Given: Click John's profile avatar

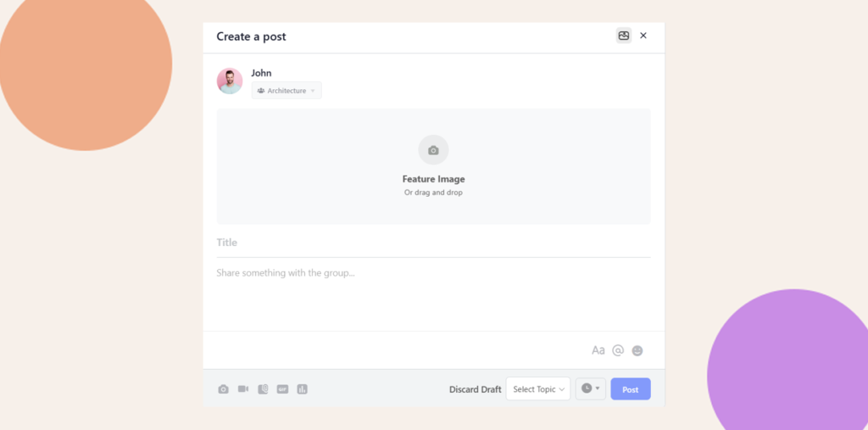Looking at the screenshot, I should 230,81.
